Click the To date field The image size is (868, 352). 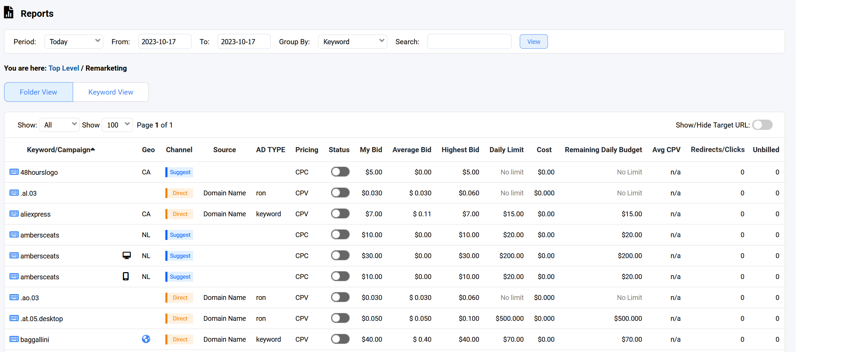click(x=244, y=41)
